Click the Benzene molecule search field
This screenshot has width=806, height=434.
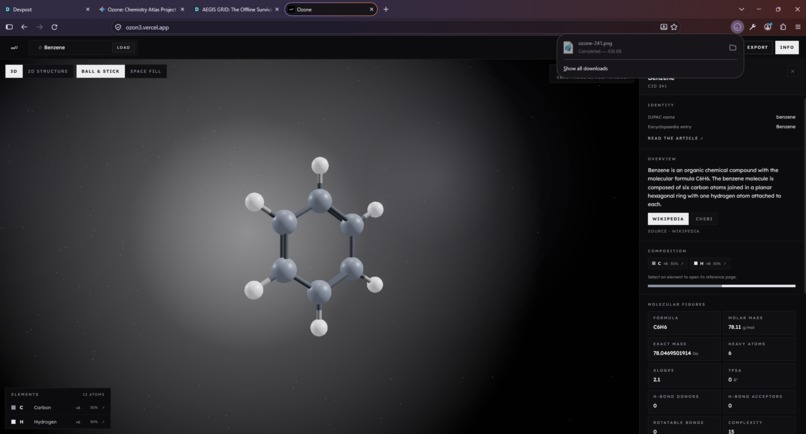72,47
